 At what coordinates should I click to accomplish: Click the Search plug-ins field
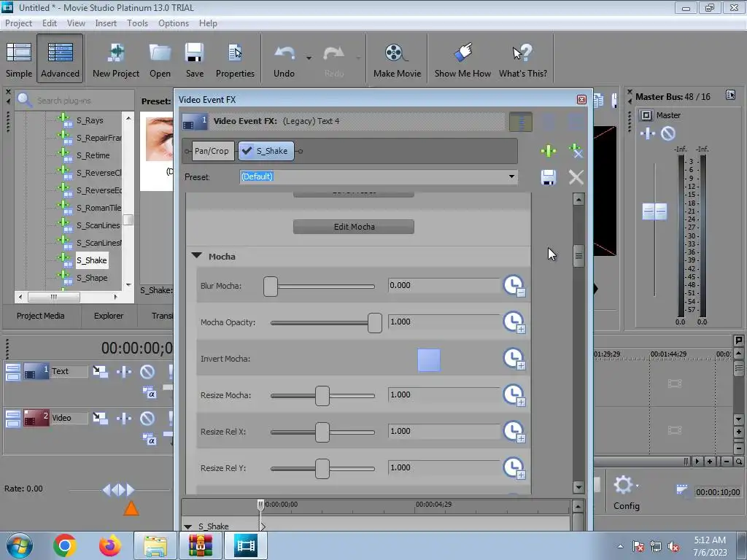(x=76, y=101)
